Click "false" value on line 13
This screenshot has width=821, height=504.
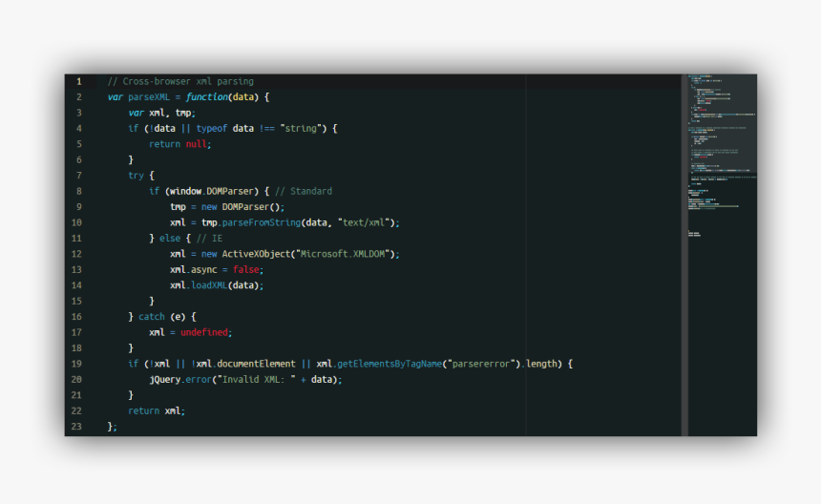click(x=246, y=270)
